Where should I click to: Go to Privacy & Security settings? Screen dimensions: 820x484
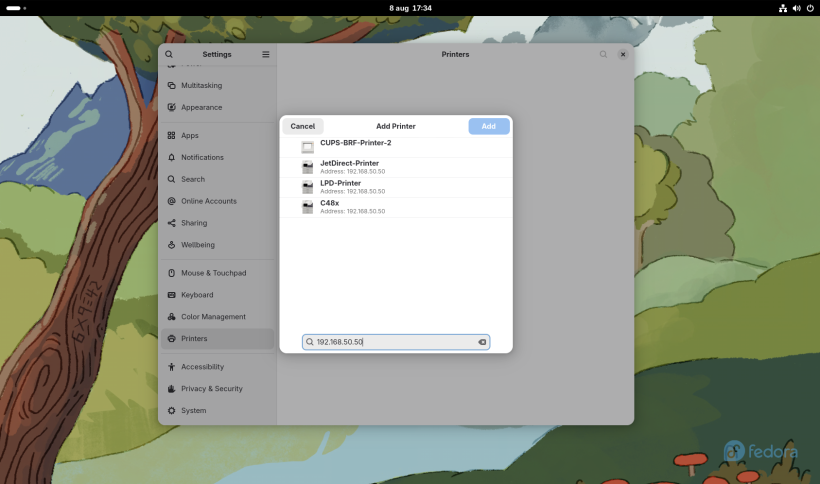point(218,389)
